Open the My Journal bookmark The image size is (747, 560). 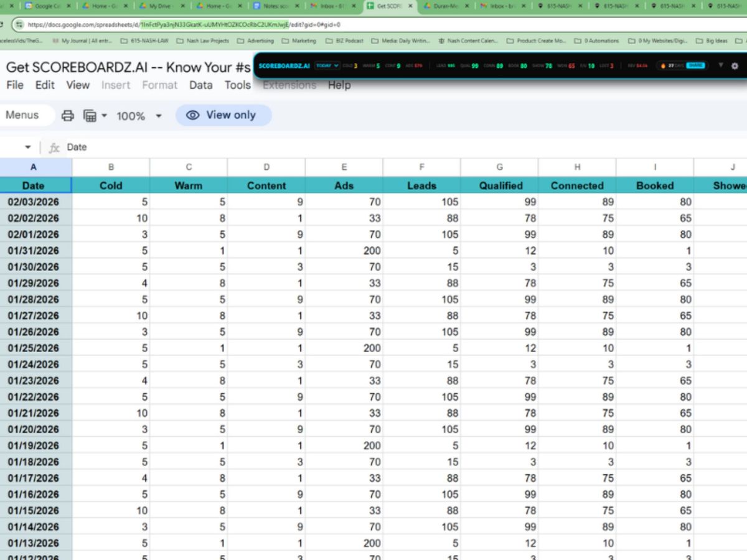[x=82, y=41]
